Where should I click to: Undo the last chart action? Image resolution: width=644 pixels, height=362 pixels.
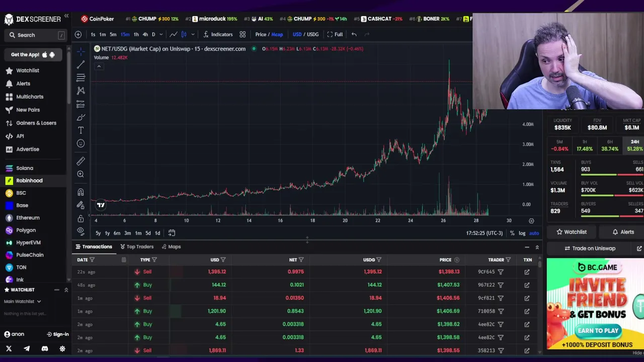(x=354, y=34)
